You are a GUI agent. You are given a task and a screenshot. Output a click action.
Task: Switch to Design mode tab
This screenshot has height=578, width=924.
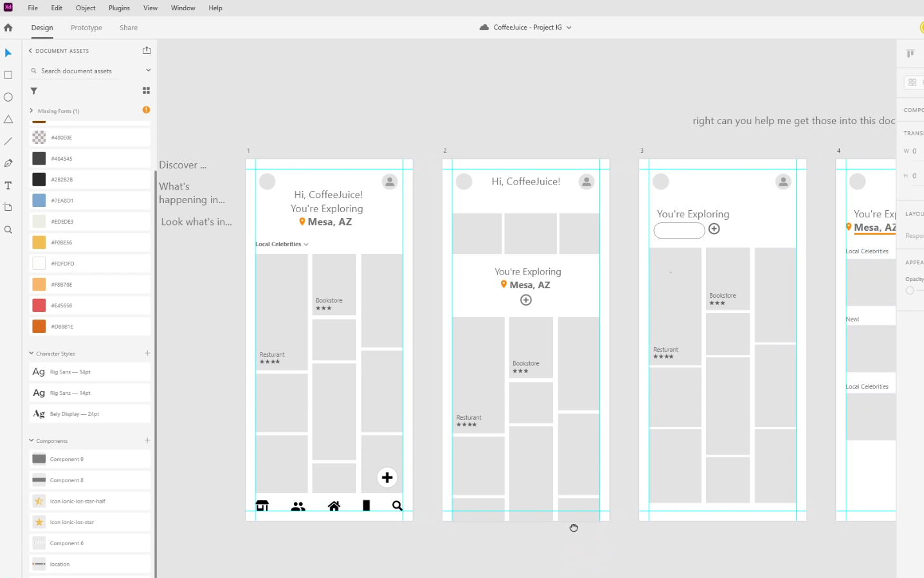click(x=42, y=28)
